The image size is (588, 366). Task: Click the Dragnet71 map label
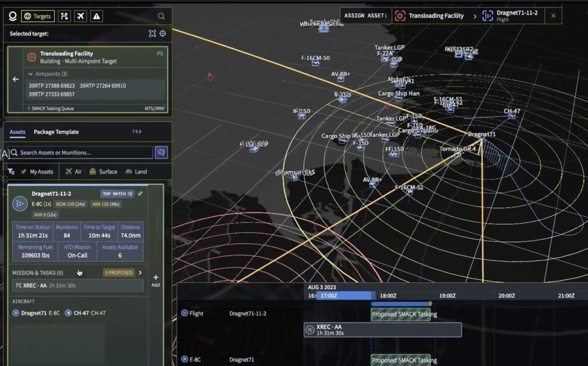(x=482, y=134)
